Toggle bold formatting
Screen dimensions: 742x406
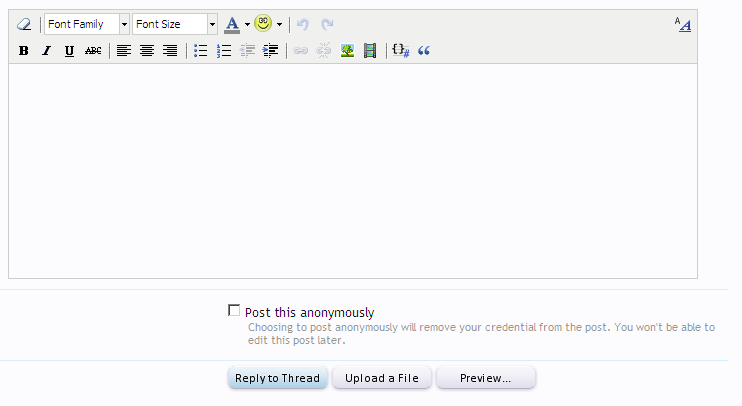(x=24, y=51)
